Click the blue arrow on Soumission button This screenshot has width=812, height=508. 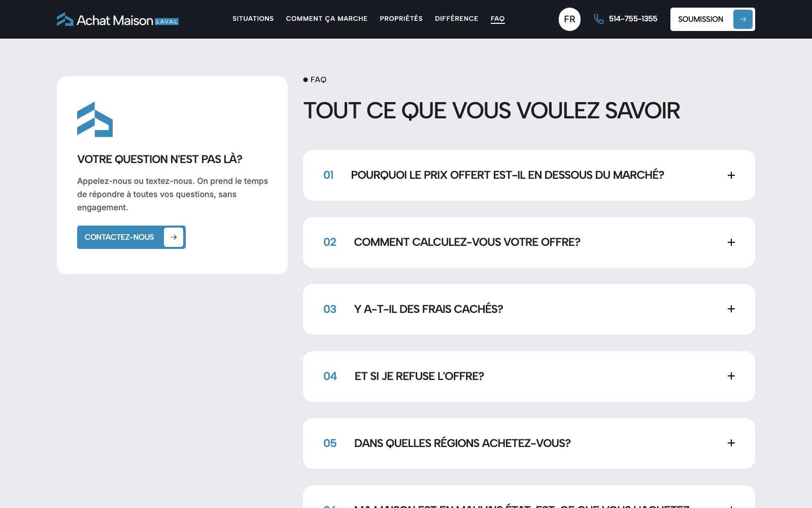(x=742, y=19)
